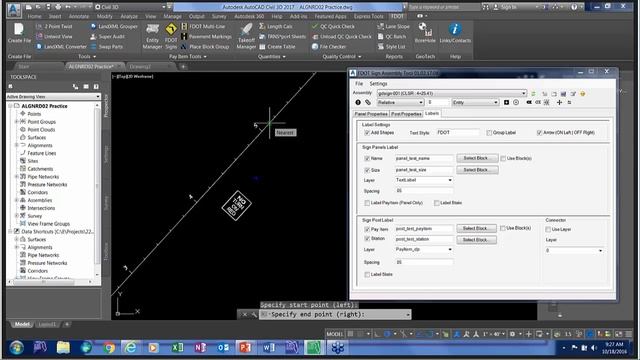The image size is (640, 360).
Task: Switch to the Post Properties tab
Action: [406, 114]
